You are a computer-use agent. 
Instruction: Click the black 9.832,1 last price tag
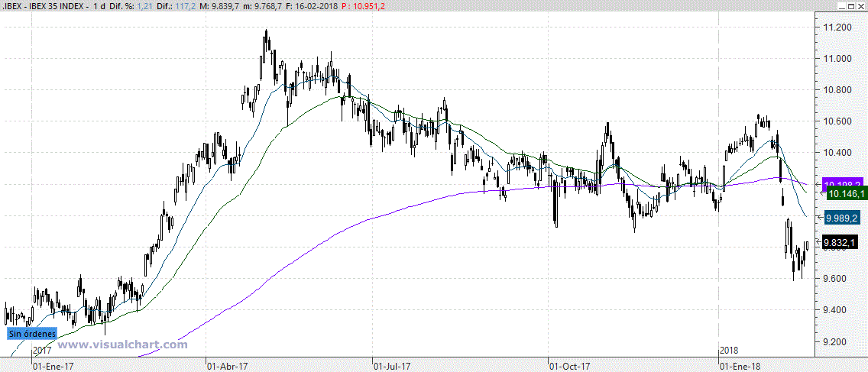840,242
